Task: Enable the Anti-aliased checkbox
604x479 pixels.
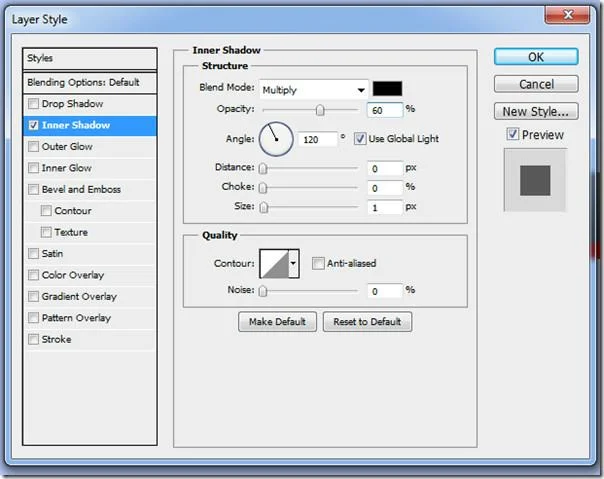Action: click(x=318, y=264)
